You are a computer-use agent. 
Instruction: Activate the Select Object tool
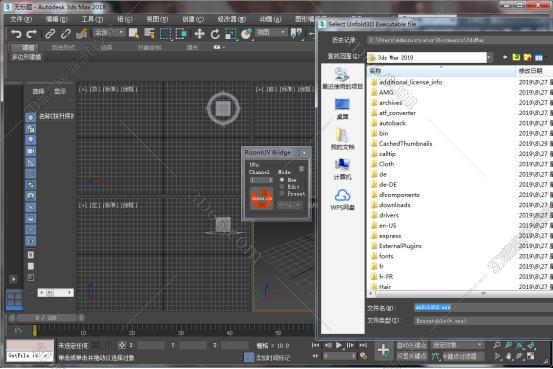coord(134,34)
